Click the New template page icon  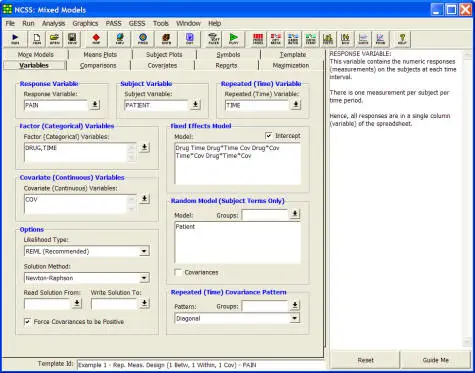point(37,39)
